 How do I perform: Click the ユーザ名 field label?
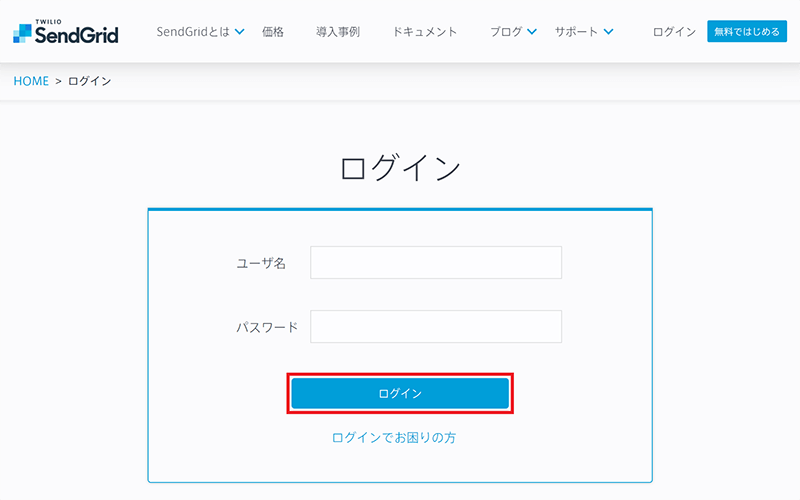pyautogui.click(x=261, y=263)
